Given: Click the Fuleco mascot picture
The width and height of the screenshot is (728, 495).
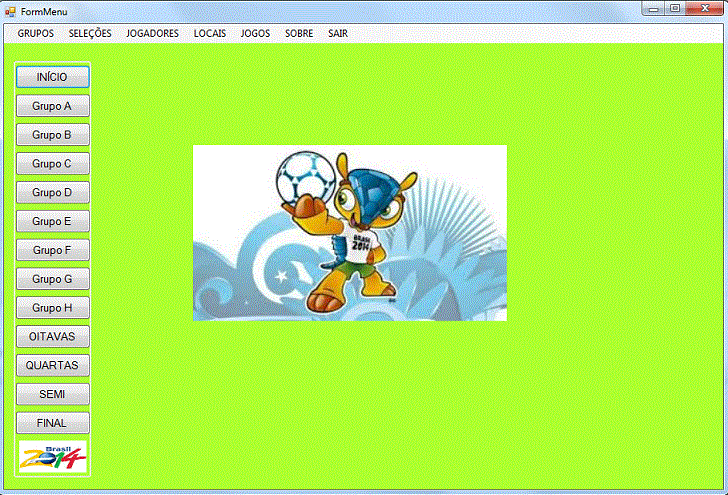Looking at the screenshot, I should 350,233.
